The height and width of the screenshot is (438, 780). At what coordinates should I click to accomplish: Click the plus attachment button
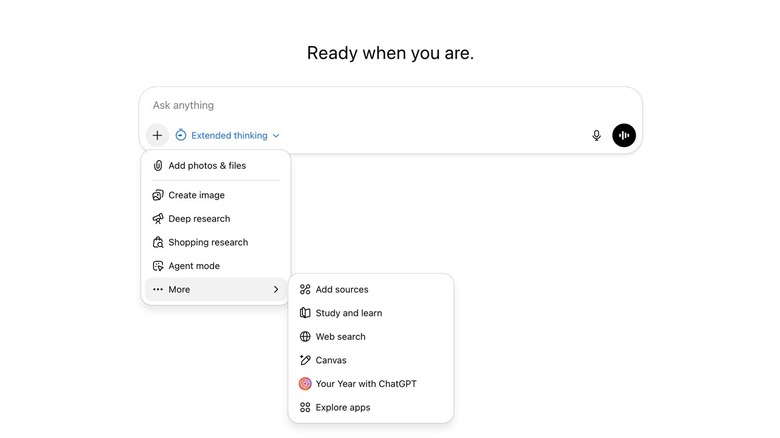point(157,135)
